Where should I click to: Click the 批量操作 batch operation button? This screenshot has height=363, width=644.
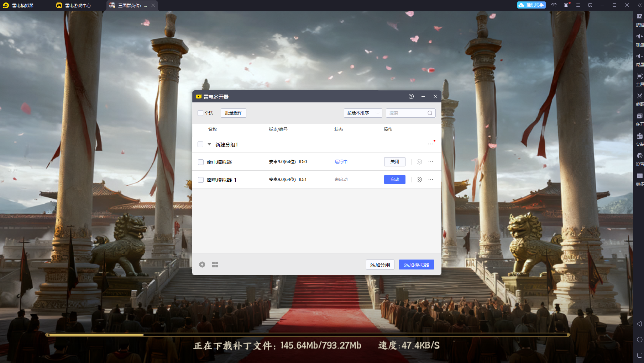tap(234, 113)
